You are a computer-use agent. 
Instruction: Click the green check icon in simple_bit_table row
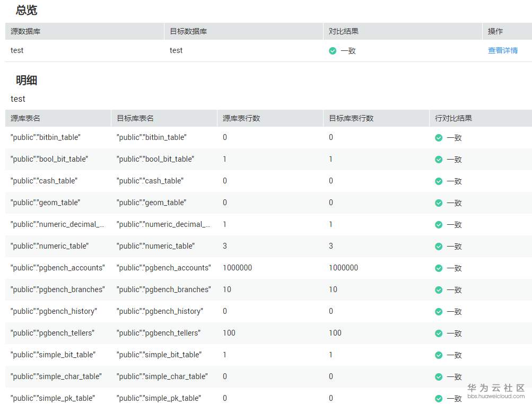[x=439, y=355]
